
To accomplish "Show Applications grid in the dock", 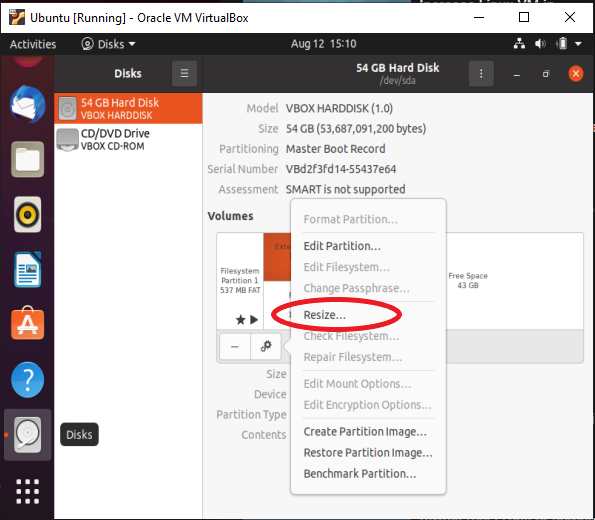I will point(27,491).
